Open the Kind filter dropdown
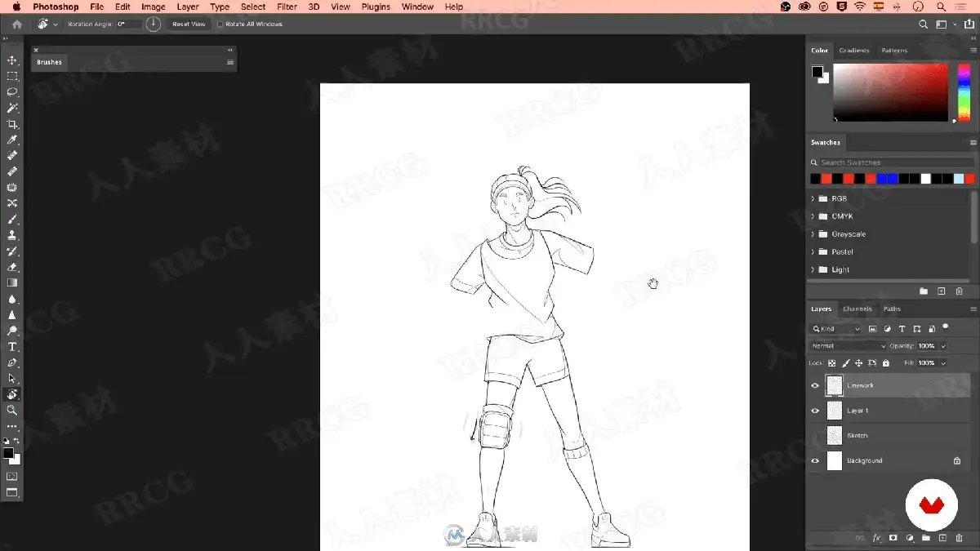This screenshot has width=980, height=551. (x=836, y=329)
